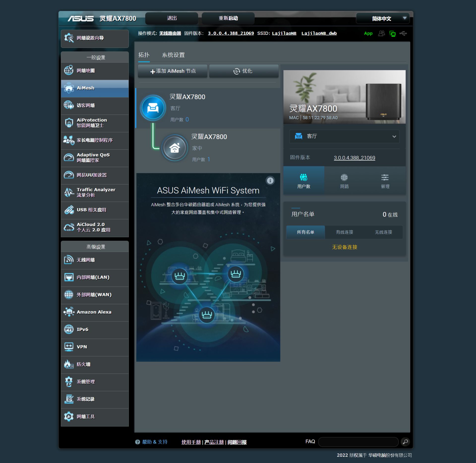Open 访客网络 guest network page
This screenshot has width=476, height=463.
[x=95, y=105]
